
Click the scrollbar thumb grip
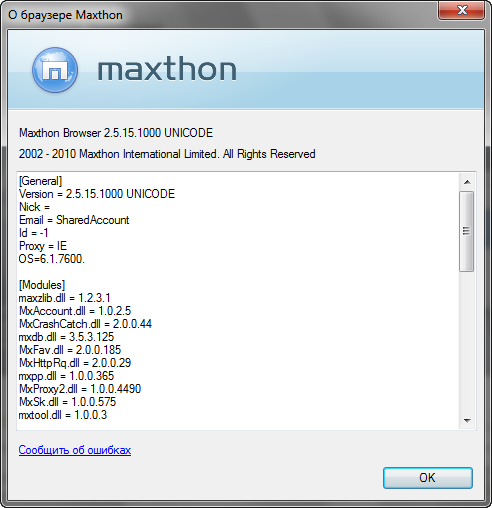[x=467, y=231]
